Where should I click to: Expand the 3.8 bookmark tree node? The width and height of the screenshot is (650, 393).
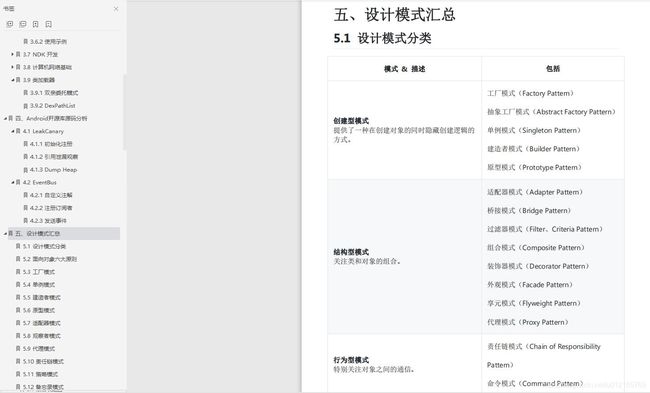pos(12,67)
